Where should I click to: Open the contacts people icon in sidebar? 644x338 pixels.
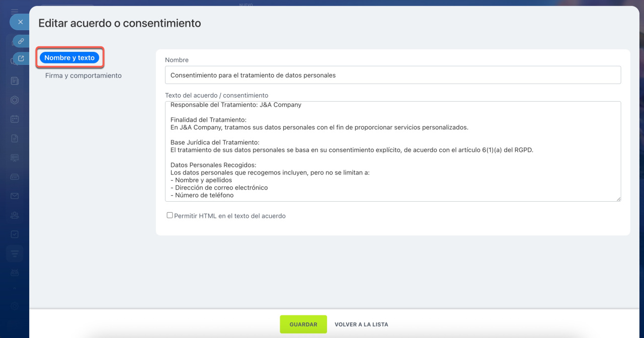[x=15, y=215]
